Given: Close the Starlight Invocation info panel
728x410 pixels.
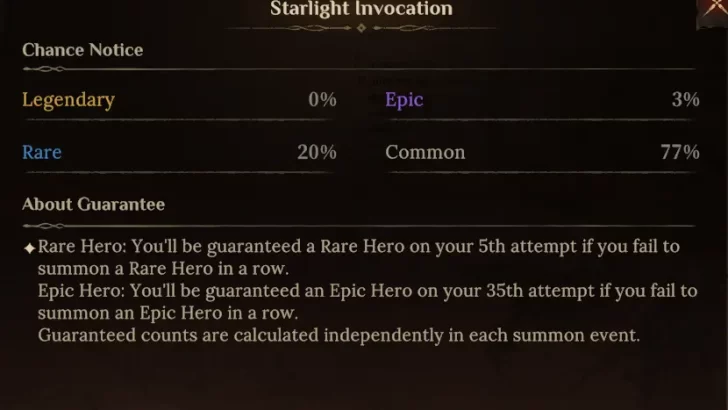Looking at the screenshot, I should (716, 8).
